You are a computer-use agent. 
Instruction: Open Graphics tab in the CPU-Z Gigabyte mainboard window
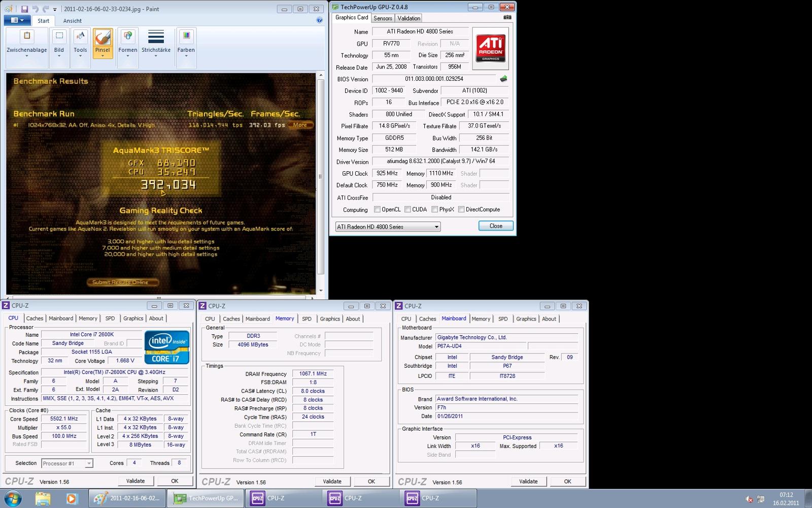tap(526, 319)
